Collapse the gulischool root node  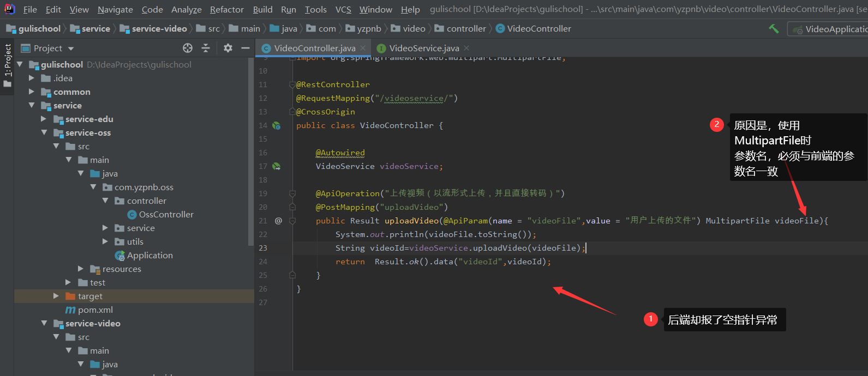[20, 64]
